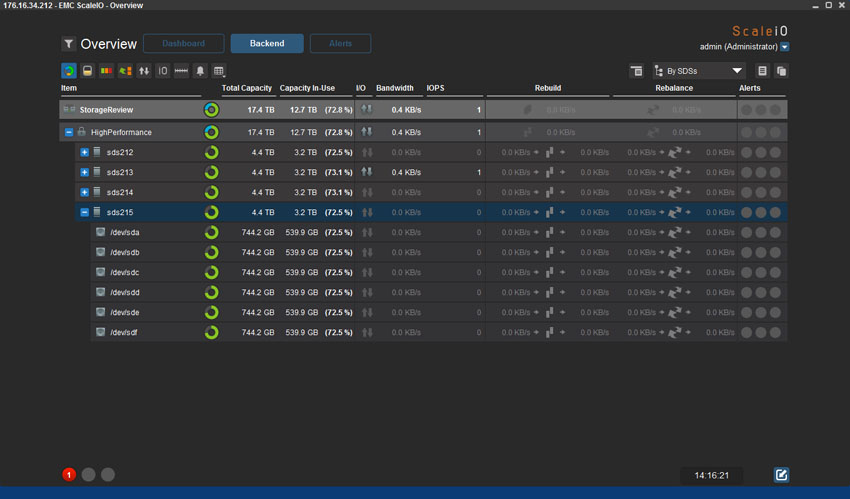The width and height of the screenshot is (850, 499).
Task: Switch to the Backend tab
Action: [x=267, y=43]
